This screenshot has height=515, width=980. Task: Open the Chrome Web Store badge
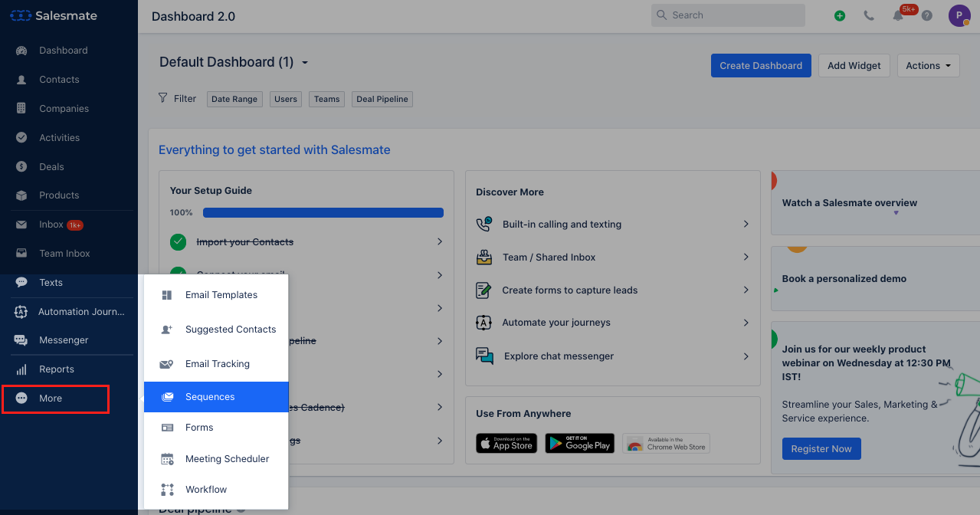click(666, 444)
